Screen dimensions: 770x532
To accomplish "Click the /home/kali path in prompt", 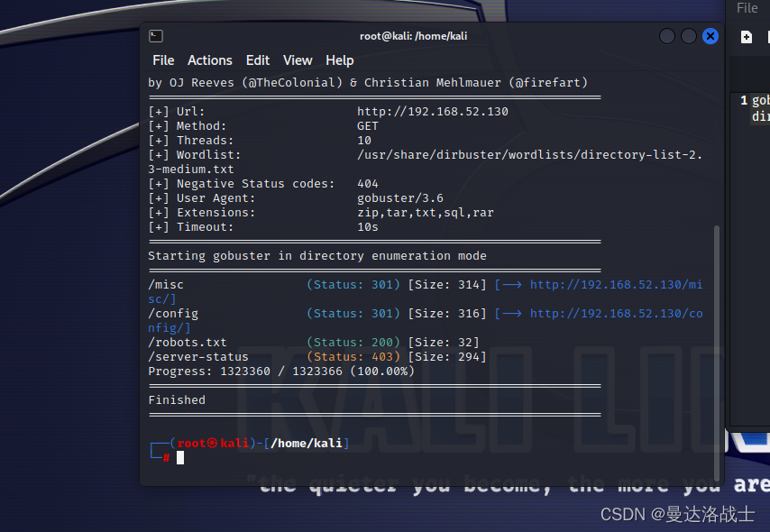I will [307, 444].
